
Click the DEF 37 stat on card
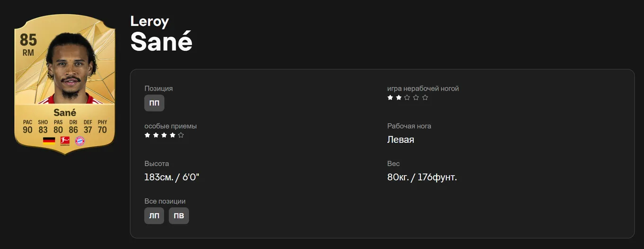pos(88,126)
